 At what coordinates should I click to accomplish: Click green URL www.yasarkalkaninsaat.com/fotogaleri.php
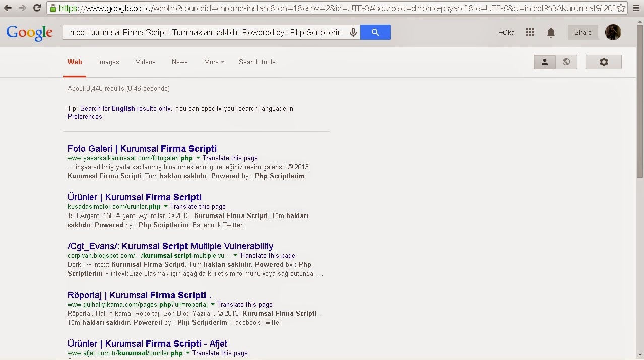coord(130,158)
